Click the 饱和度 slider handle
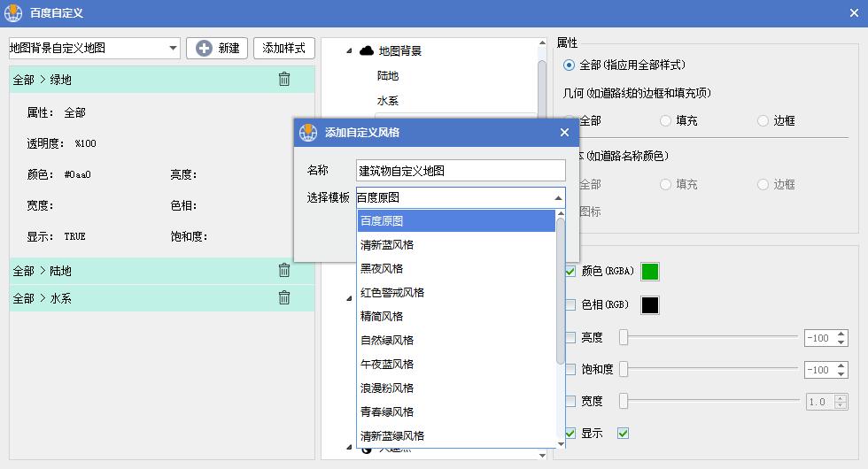 624,369
